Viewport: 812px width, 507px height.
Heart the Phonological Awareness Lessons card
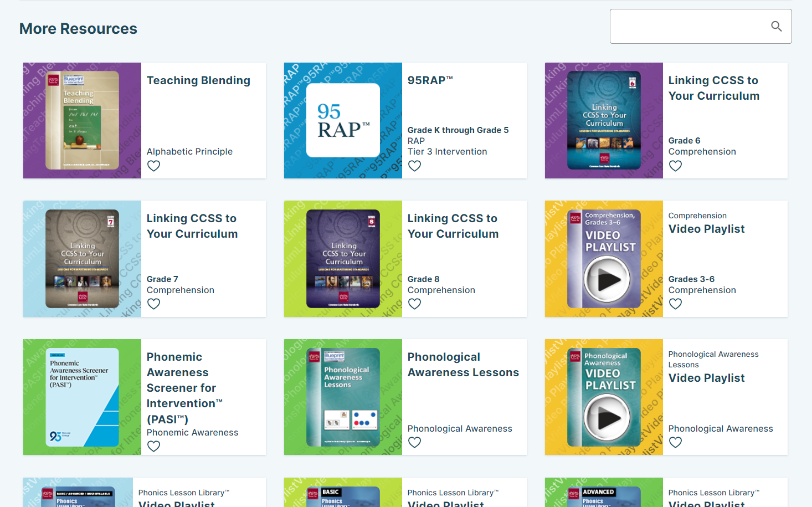[x=415, y=442]
